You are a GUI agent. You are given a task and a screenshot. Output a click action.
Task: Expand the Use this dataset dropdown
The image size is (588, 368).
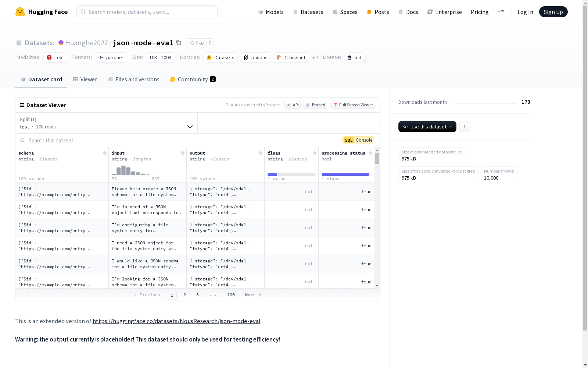427,127
